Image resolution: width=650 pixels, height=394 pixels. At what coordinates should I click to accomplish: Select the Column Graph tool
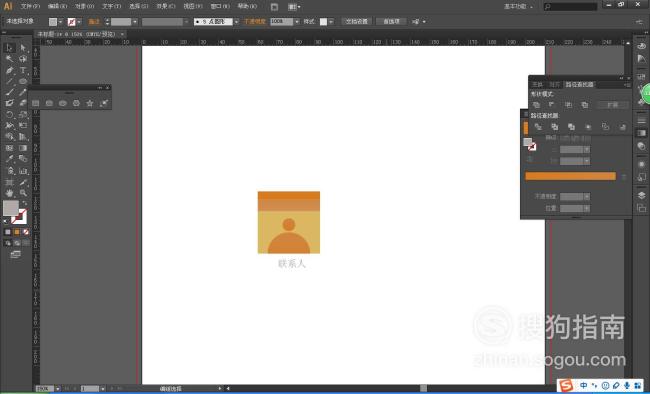[23, 170]
